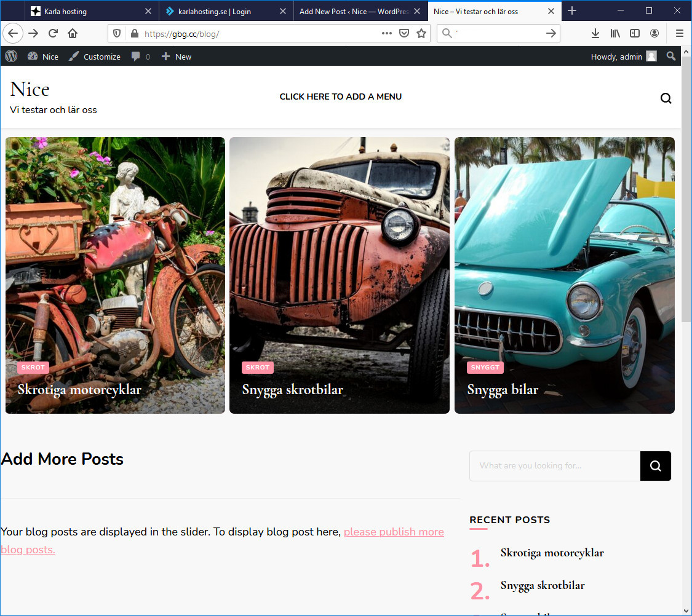Open the Downloads panel
The image size is (692, 616).
click(x=595, y=34)
